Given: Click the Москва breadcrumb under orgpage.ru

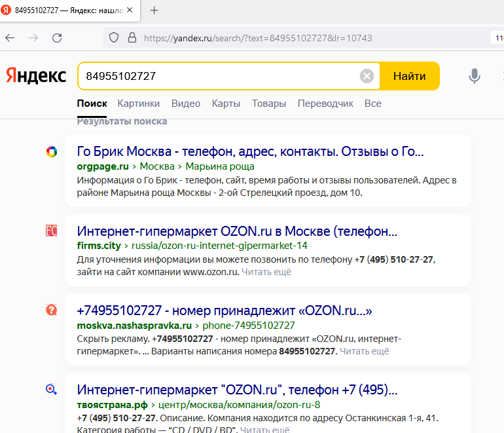Looking at the screenshot, I should [x=157, y=166].
